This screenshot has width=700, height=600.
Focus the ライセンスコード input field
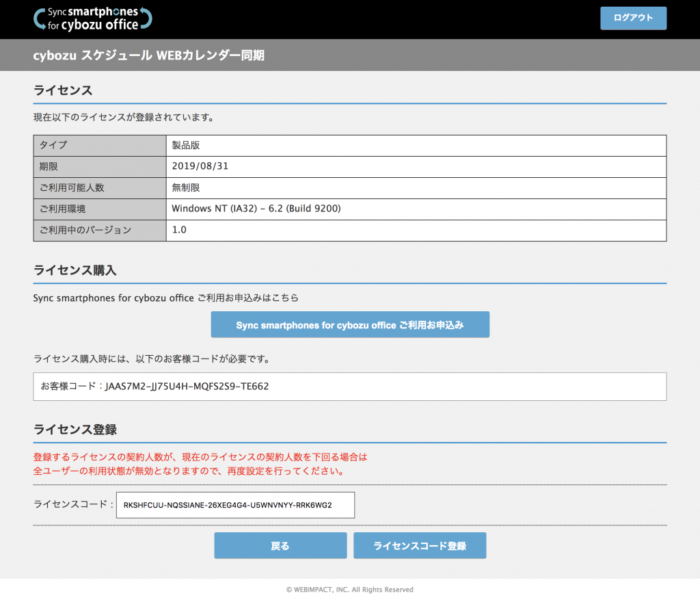click(x=235, y=506)
